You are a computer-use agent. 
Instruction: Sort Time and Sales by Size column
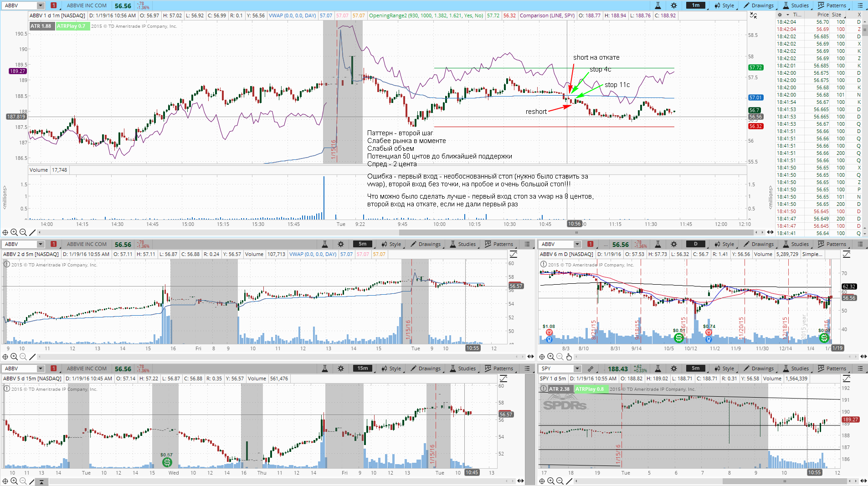click(837, 15)
